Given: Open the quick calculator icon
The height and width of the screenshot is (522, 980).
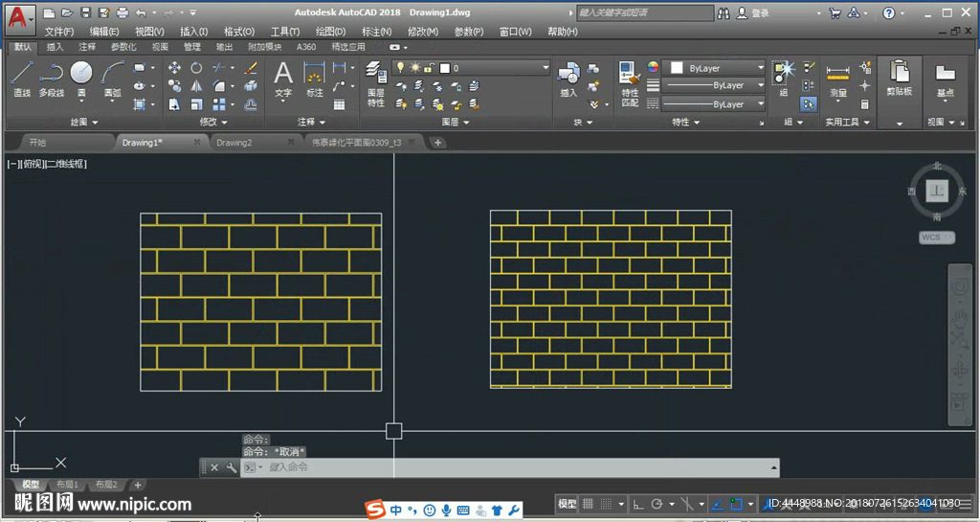Looking at the screenshot, I should (x=865, y=104).
